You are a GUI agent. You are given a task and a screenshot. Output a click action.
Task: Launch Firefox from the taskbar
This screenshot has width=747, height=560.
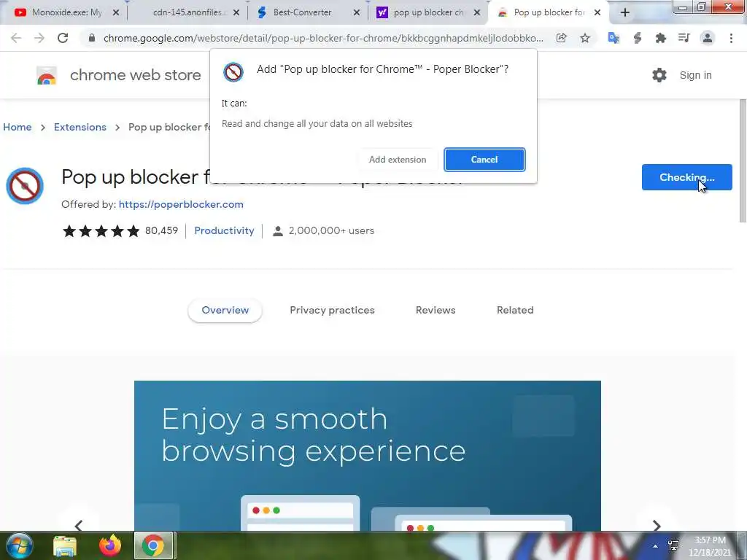(x=110, y=545)
